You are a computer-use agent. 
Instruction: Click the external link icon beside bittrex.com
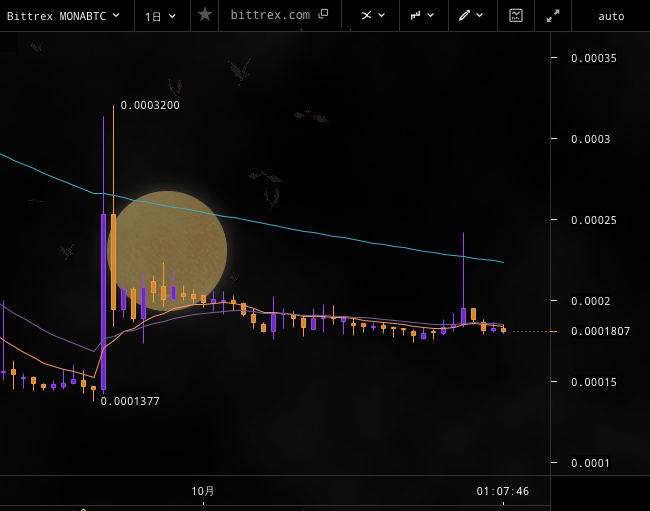pos(323,14)
